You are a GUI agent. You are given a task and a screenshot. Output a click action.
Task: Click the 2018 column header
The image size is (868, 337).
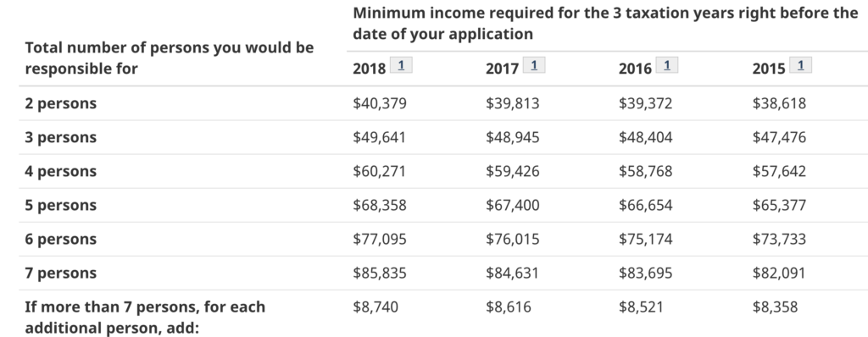pos(370,69)
